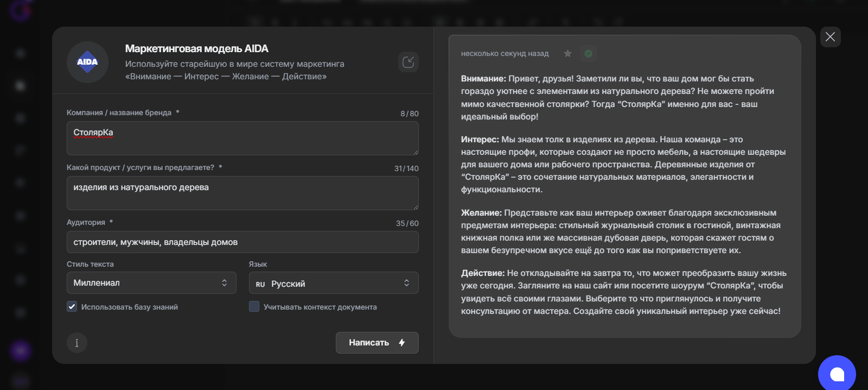Click the AIDA logo icon
This screenshot has height=390, width=868.
pyautogui.click(x=87, y=62)
